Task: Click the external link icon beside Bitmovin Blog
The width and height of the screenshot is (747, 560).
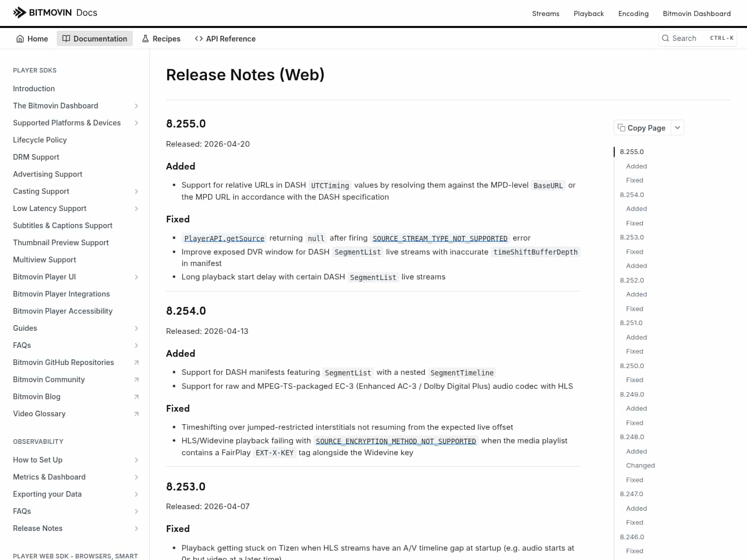Action: (136, 397)
